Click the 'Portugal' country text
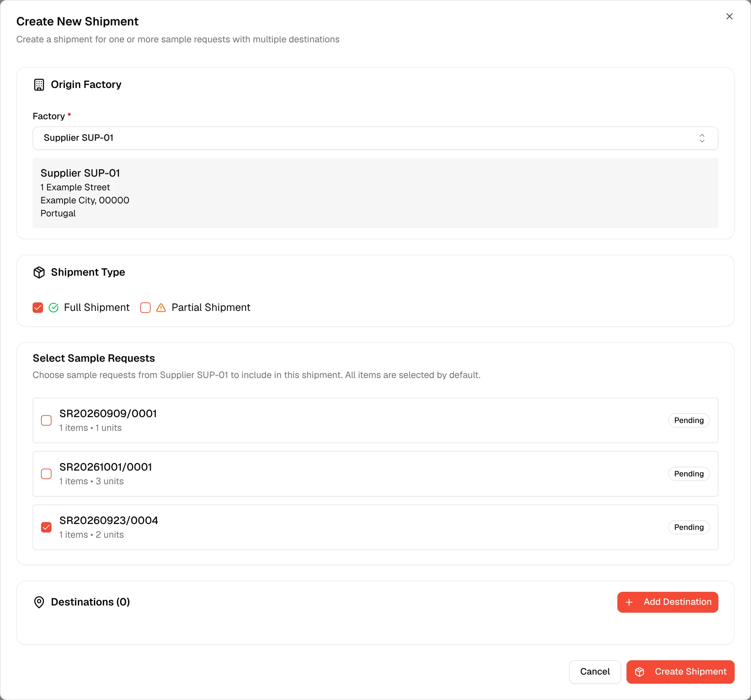 tap(58, 213)
